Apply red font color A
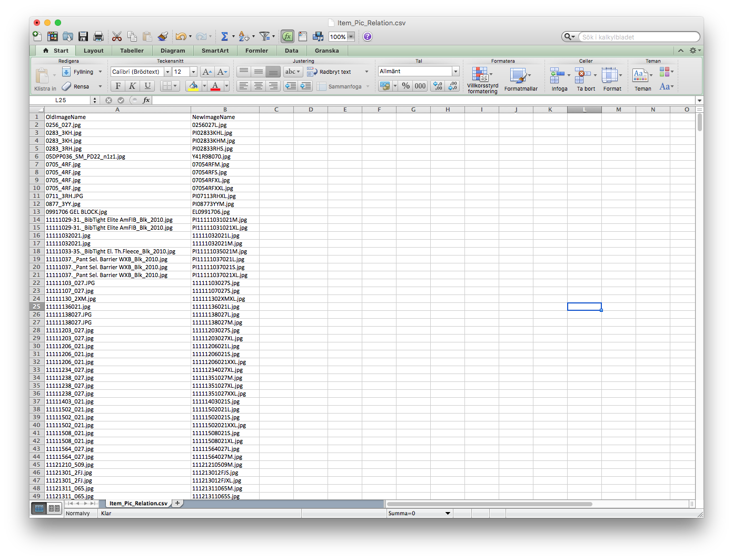Viewport: 733px width, 560px height. point(215,86)
